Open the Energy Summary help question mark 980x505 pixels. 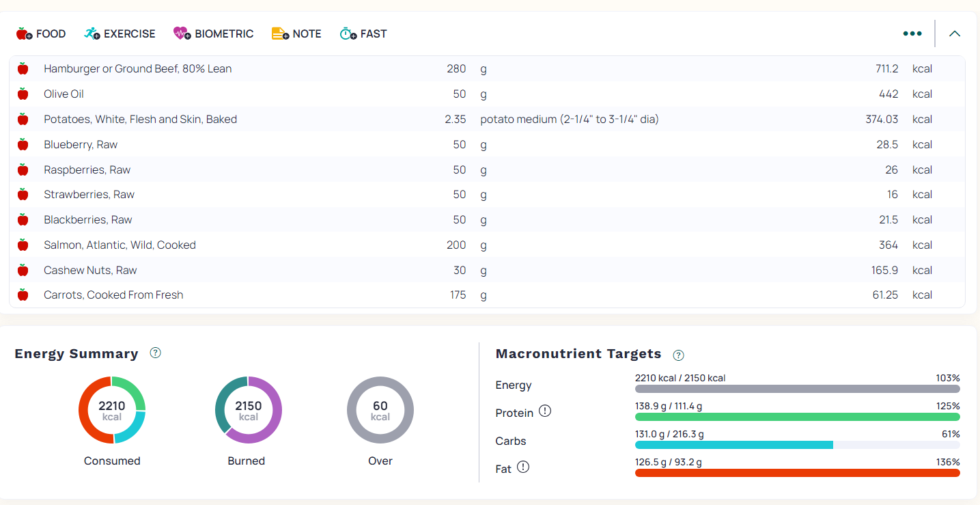point(156,353)
